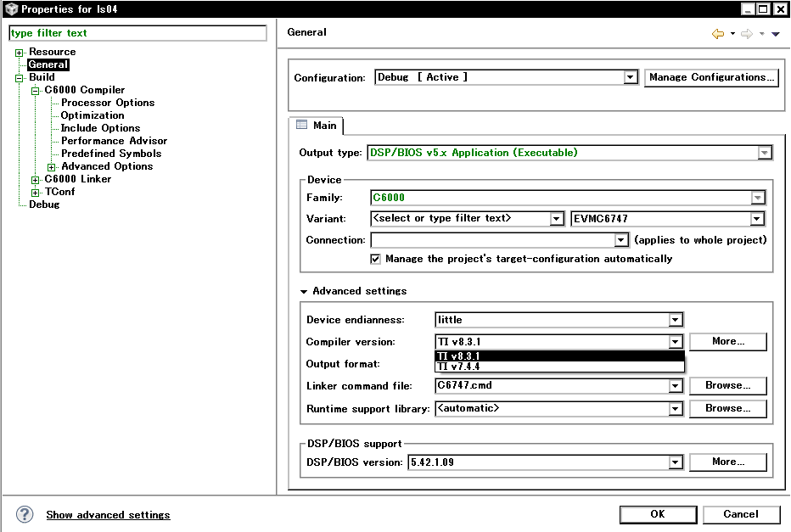This screenshot has height=532, width=791.
Task: Expand the Advanced Options node
Action: click(x=52, y=167)
